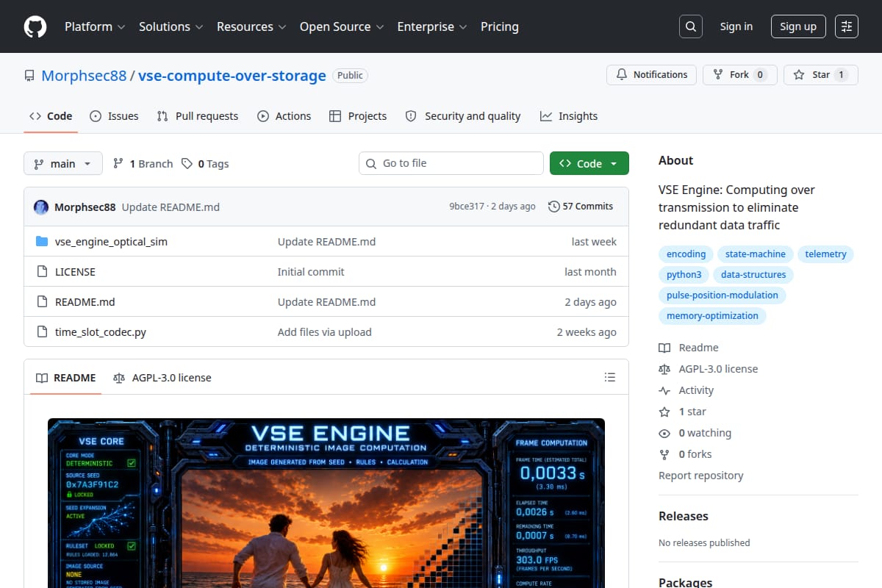Switch to the Issues tab
Viewport: 882px width, 588px height.
[x=114, y=116]
